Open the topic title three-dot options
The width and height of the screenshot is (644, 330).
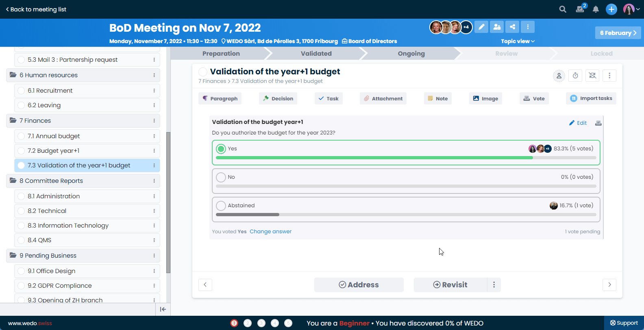coord(609,76)
